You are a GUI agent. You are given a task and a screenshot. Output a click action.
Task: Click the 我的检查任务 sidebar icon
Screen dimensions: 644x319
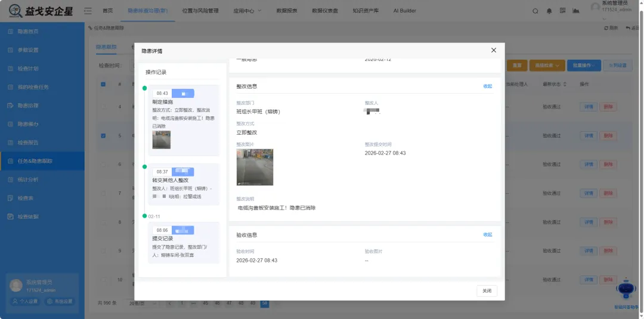(x=11, y=87)
